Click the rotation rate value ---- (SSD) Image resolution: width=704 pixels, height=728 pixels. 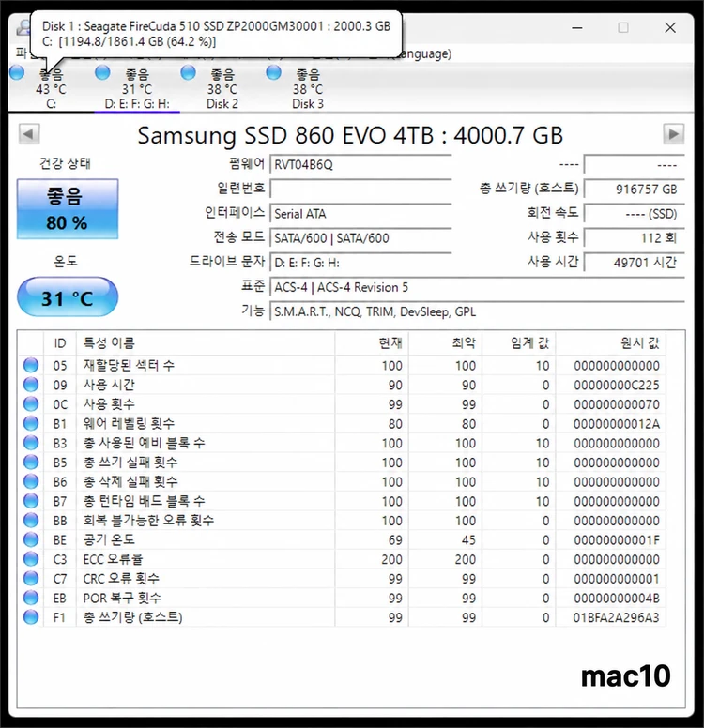click(635, 214)
